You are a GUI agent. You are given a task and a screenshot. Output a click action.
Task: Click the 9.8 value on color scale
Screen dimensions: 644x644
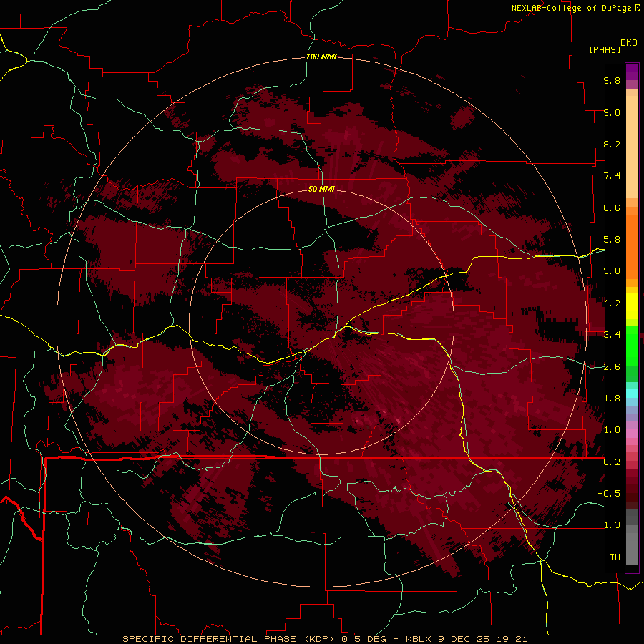(612, 80)
